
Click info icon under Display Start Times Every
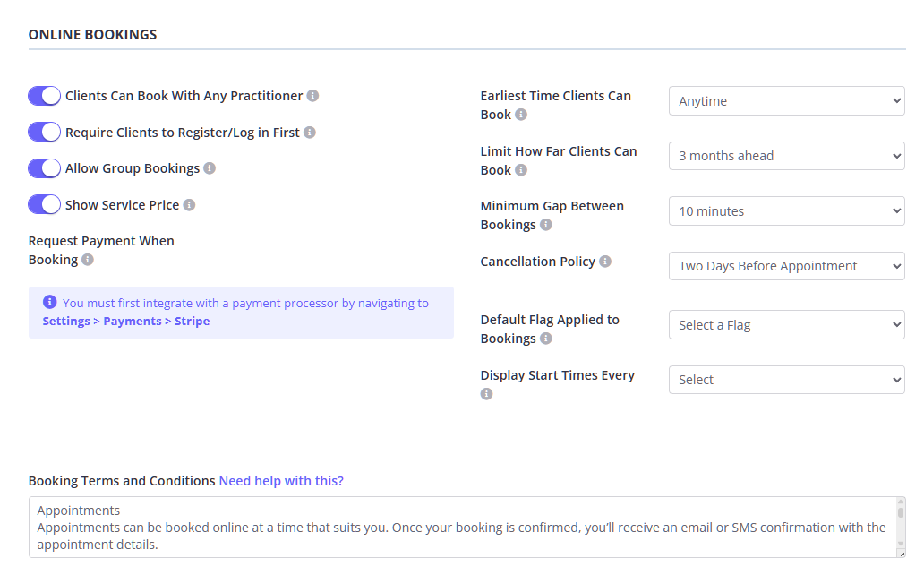[487, 394]
